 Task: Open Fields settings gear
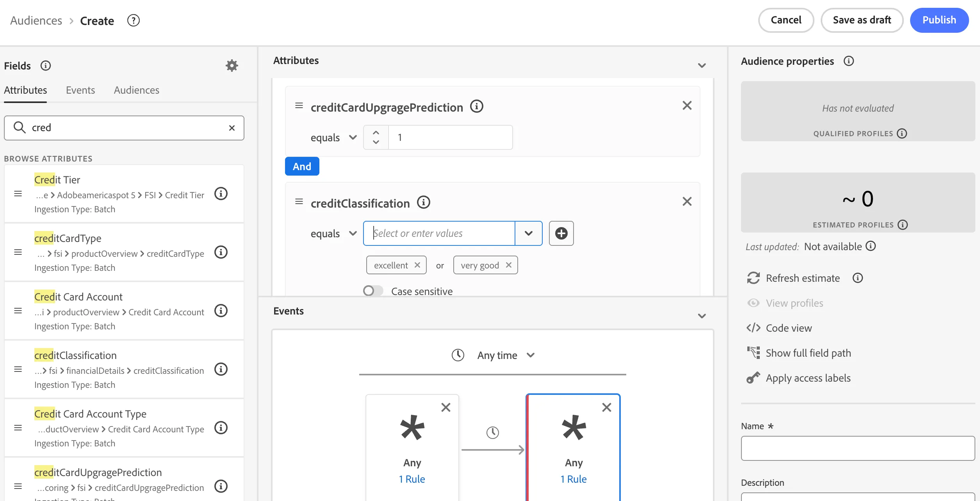click(232, 66)
